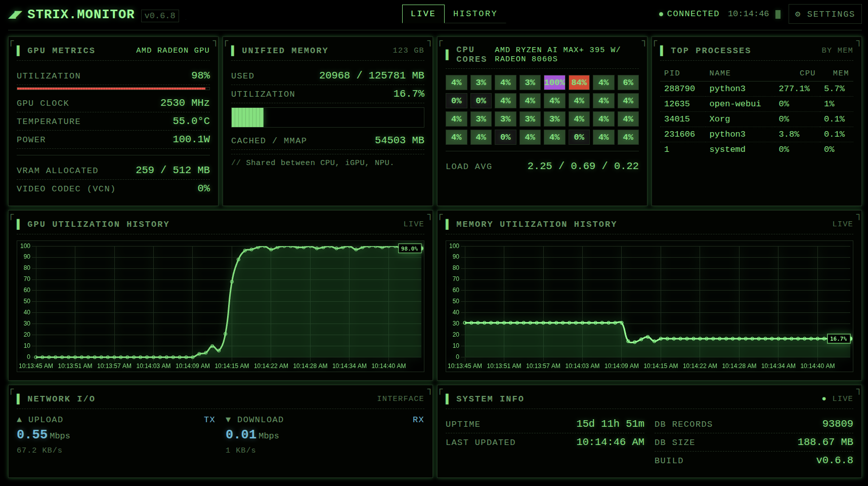Screen dimensions: 868x486
Task: Click the DB records value 93809
Action: tap(838, 424)
